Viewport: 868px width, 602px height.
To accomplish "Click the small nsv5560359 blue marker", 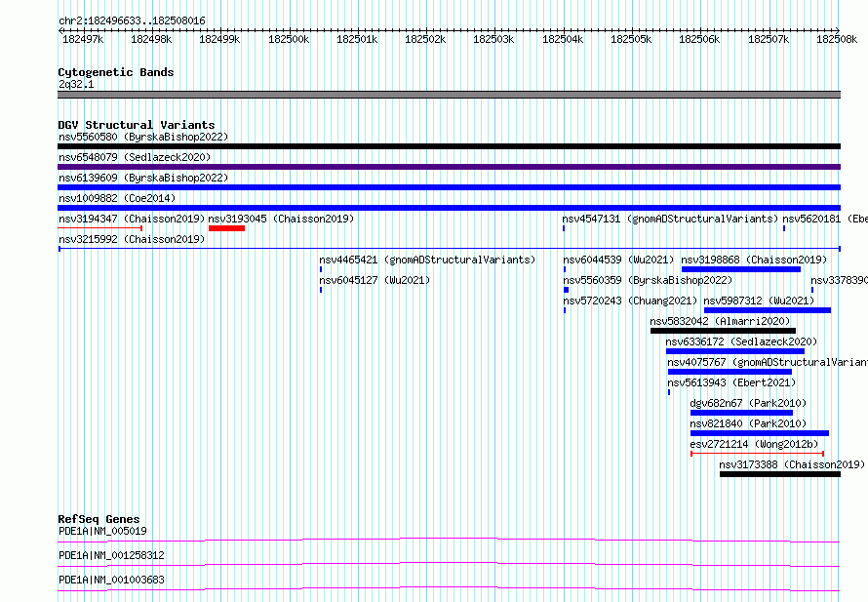I will (x=567, y=290).
